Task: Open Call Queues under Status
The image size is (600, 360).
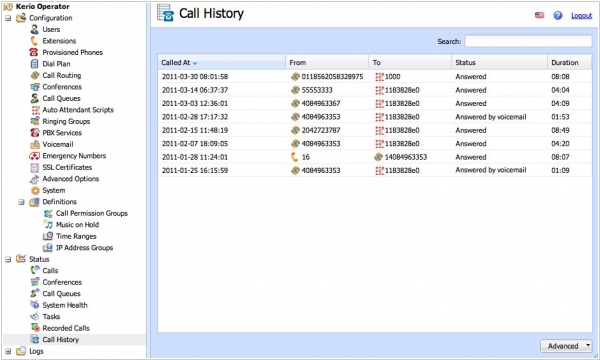Action: pos(61,293)
